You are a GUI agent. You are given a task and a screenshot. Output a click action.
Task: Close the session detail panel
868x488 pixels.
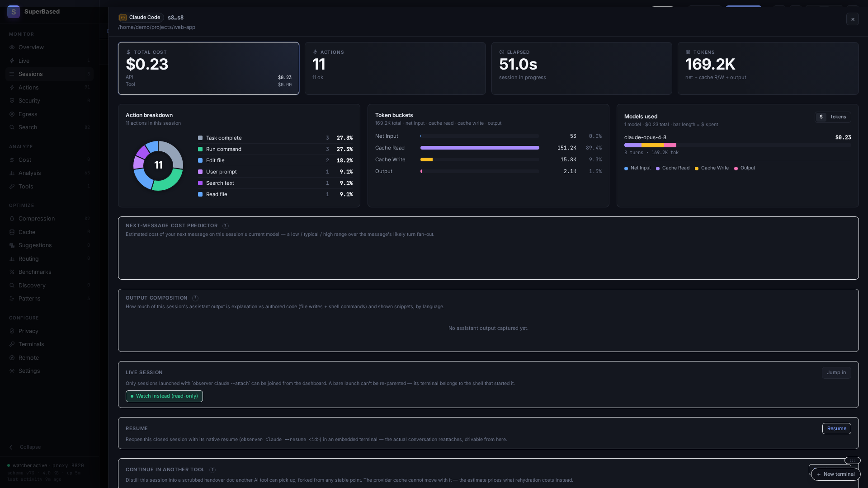tap(853, 19)
